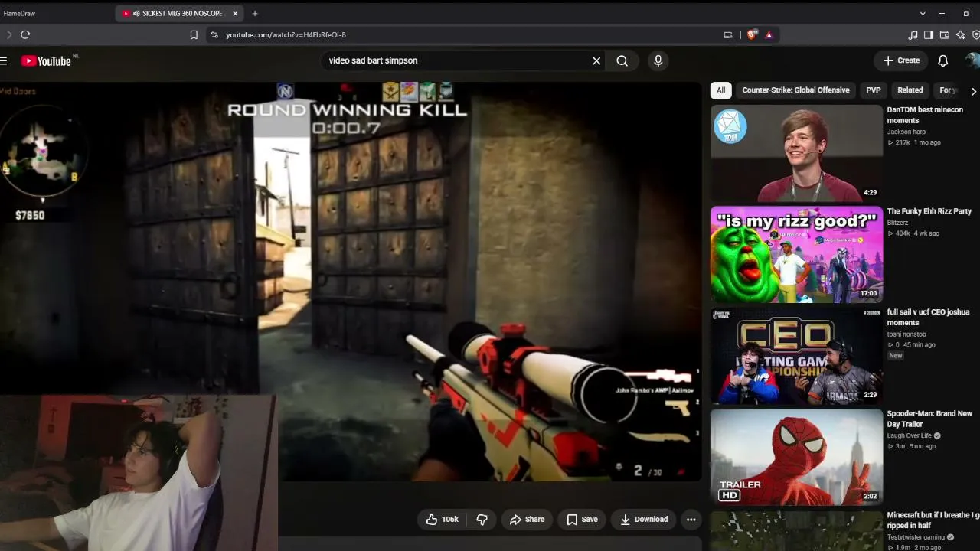Visit the toshi nonstop channel
980x551 pixels.
click(906, 334)
